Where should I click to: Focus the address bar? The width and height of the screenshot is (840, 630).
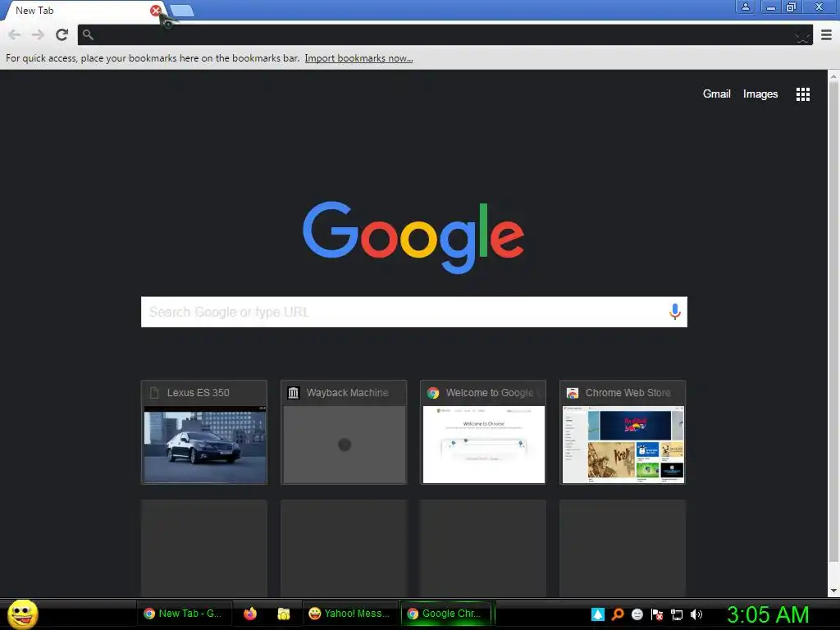(x=445, y=34)
